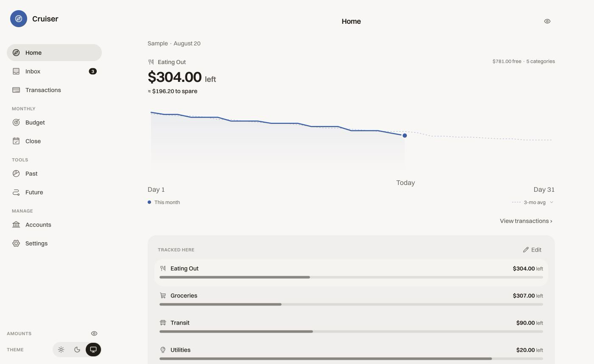Select the system theme option
This screenshot has width=594, height=364.
point(93,350)
